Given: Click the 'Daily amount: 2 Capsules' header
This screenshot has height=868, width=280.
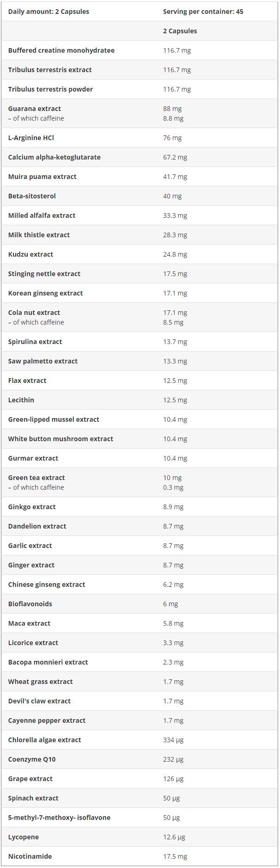Looking at the screenshot, I should pyautogui.click(x=49, y=12).
